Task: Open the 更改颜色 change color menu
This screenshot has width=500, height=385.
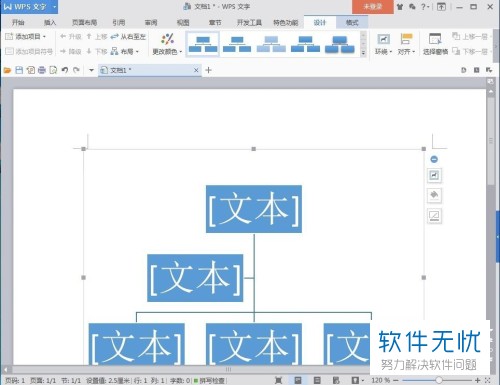Action: (167, 44)
